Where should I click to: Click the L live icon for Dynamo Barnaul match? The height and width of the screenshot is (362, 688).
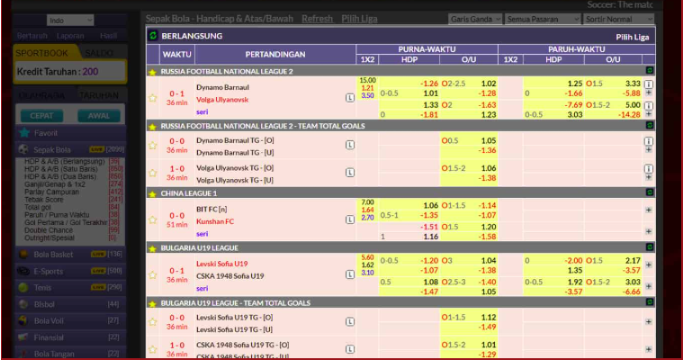point(350,98)
